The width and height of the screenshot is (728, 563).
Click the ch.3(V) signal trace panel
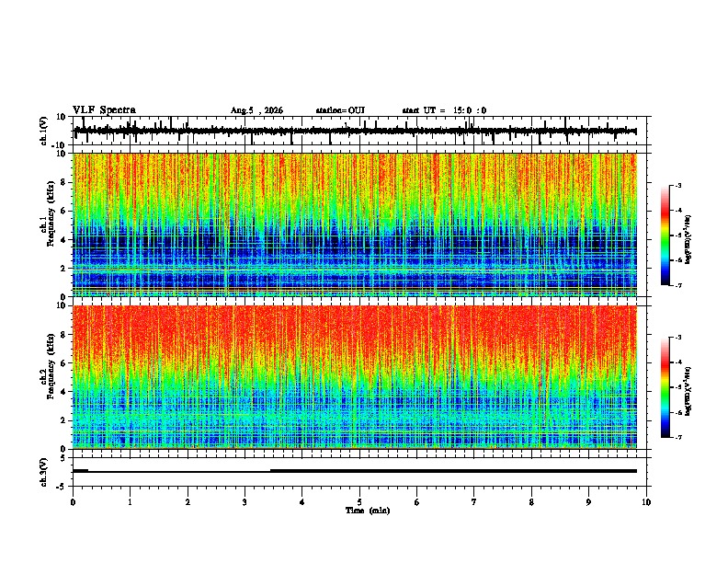click(x=361, y=472)
